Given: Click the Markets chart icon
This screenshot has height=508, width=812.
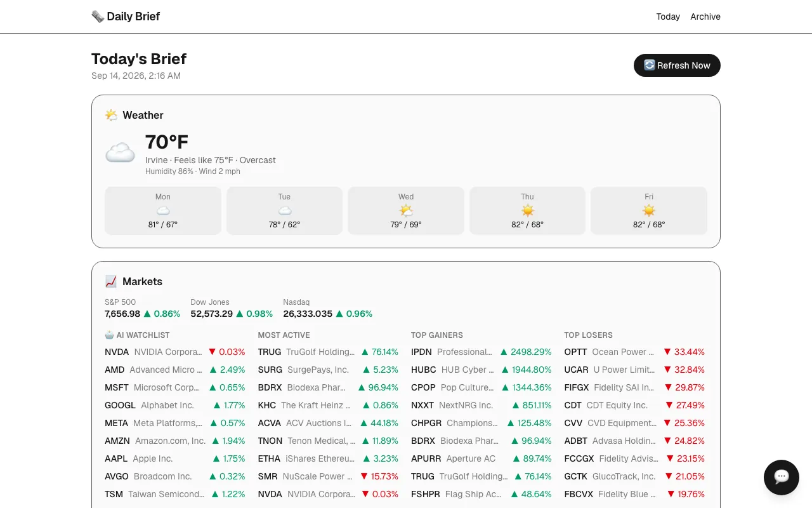Looking at the screenshot, I should click(x=111, y=281).
